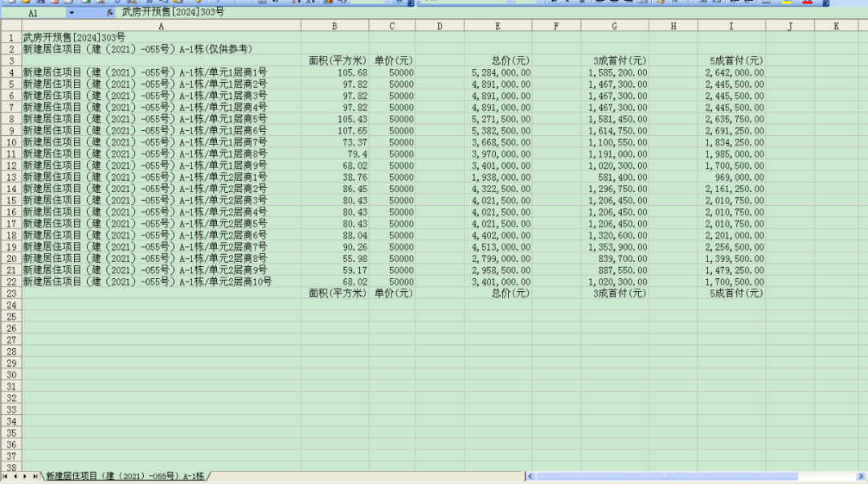Viewport: 868px width, 484px height.
Task: Click value 1,985,000.00
Action: pyautogui.click(x=731, y=154)
